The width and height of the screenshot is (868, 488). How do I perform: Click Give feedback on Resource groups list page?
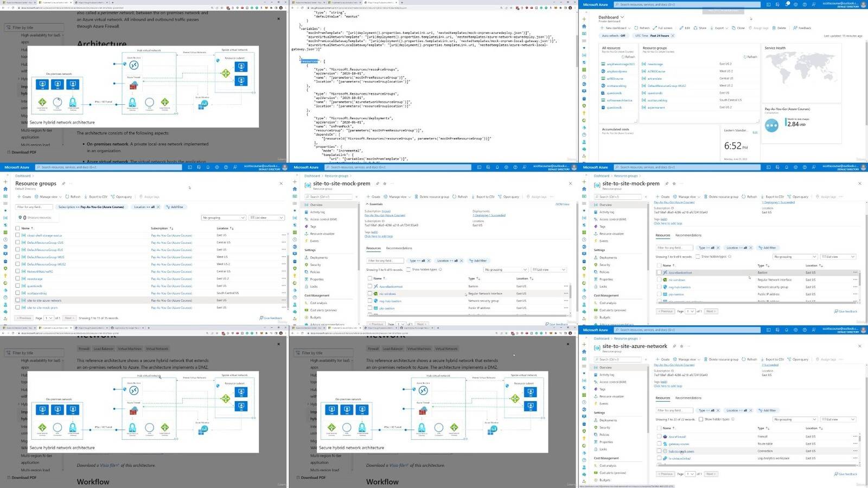pyautogui.click(x=271, y=318)
